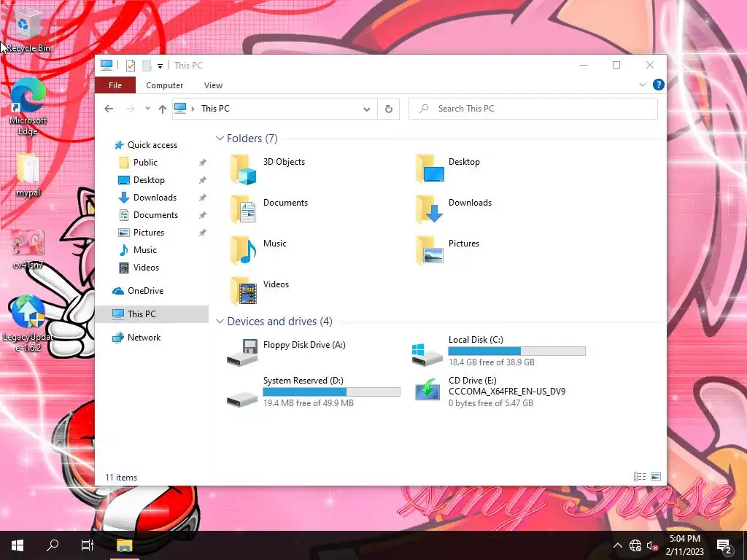Image resolution: width=747 pixels, height=560 pixels.
Task: Switch to Details view layout icon
Action: pos(640,477)
